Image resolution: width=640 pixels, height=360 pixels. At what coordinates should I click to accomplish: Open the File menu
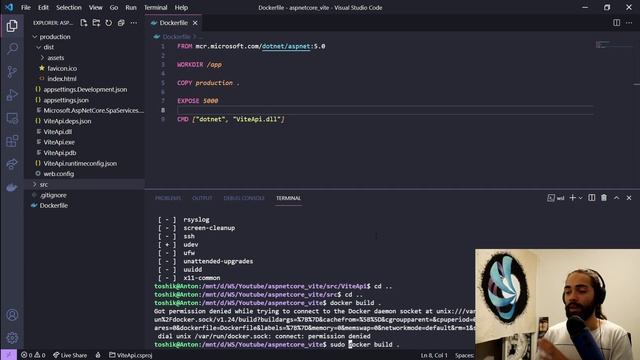26,7
